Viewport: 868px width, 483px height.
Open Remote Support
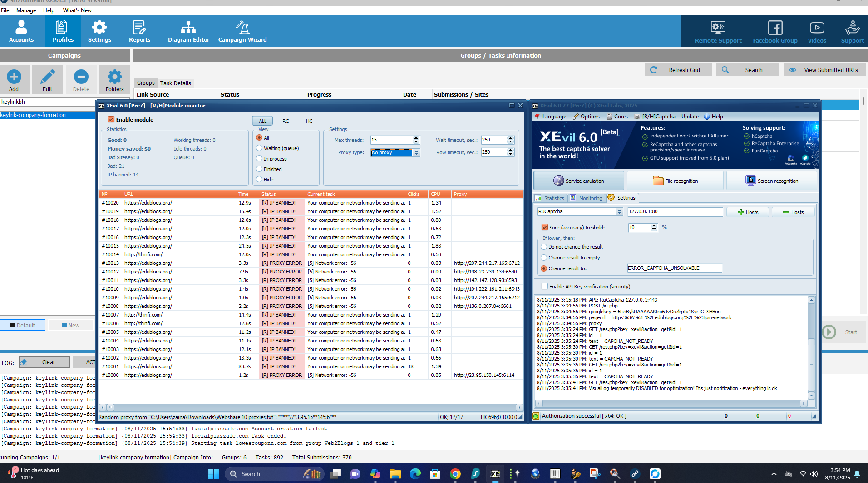point(718,31)
